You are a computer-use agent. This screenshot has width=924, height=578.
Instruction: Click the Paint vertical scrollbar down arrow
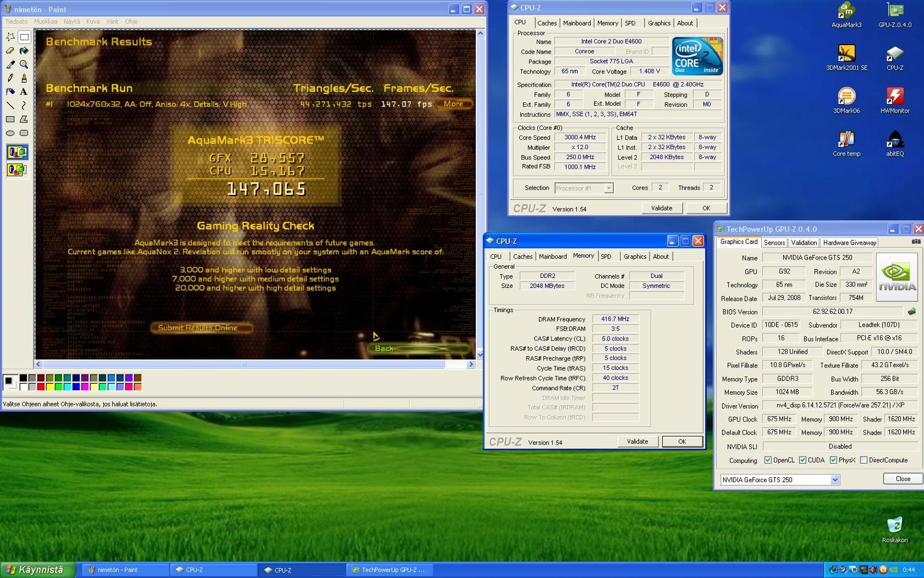click(480, 354)
